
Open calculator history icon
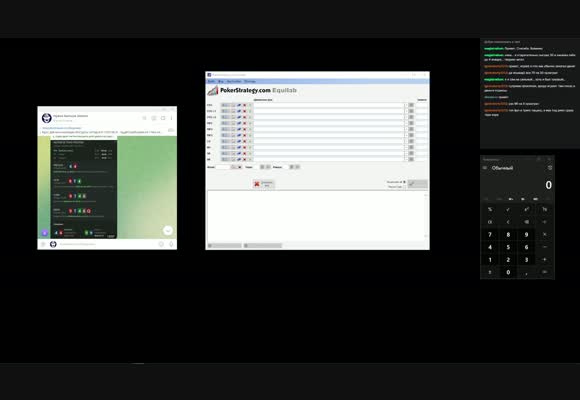point(550,168)
